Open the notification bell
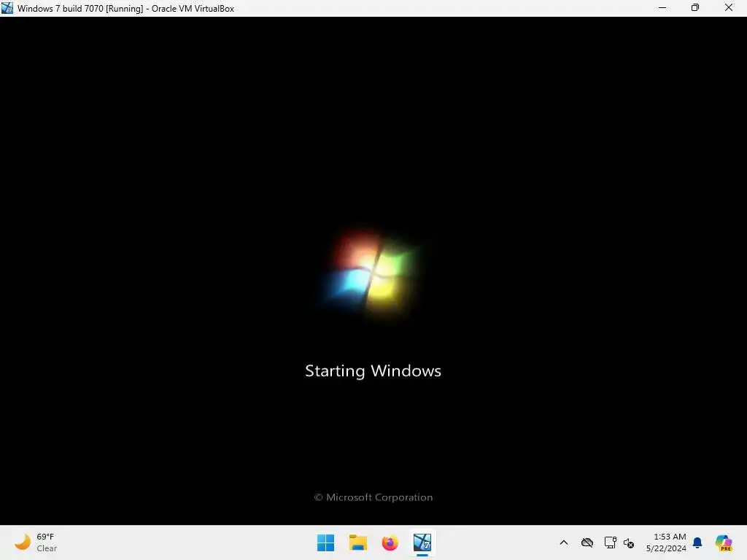This screenshot has width=747, height=560. coord(697,542)
